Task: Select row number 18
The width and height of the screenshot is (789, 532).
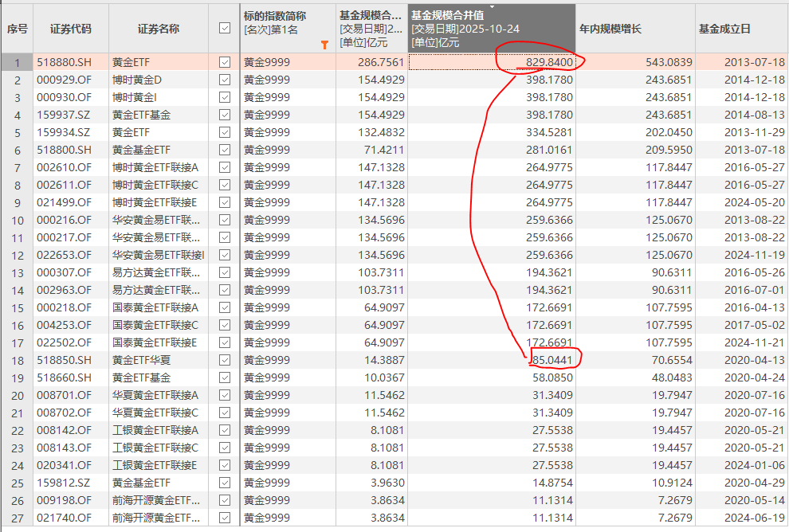Action: pos(17,361)
